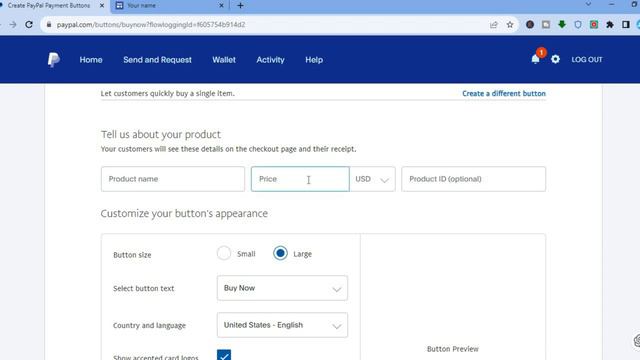
Task: Close the Your name tab
Action: (221, 6)
